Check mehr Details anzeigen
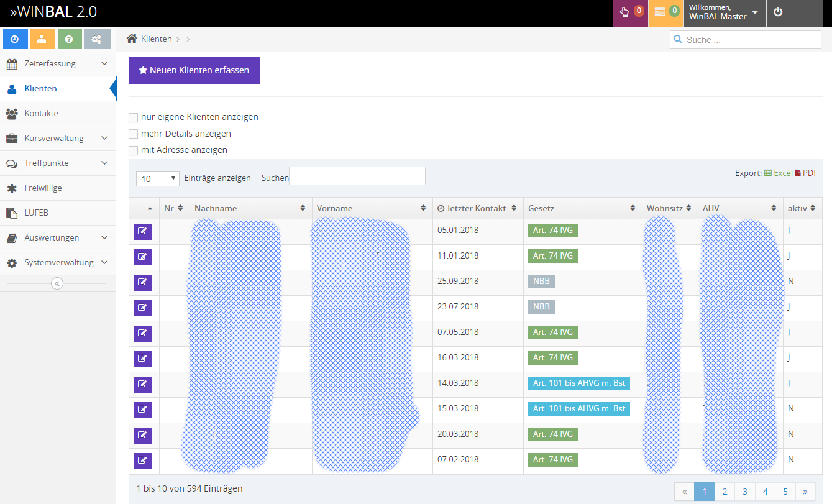The image size is (832, 504). 133,134
